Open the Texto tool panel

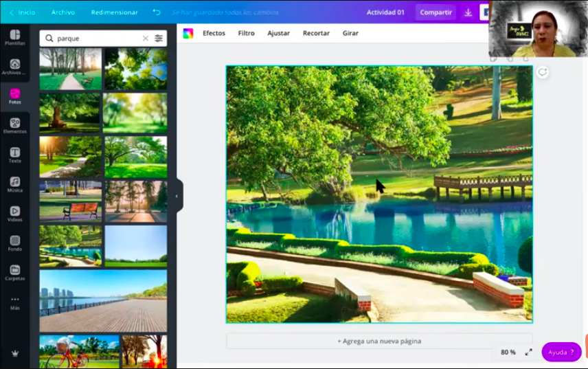pos(14,155)
